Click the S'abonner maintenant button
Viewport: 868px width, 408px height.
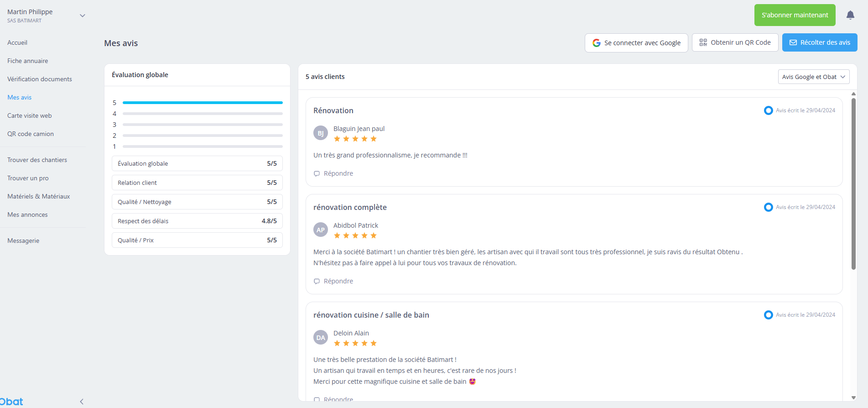[x=795, y=15]
